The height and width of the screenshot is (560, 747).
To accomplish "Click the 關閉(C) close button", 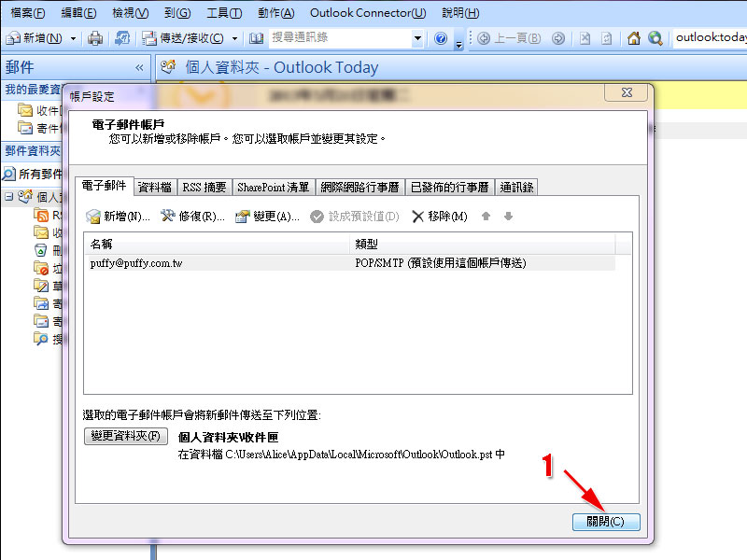I will [606, 522].
